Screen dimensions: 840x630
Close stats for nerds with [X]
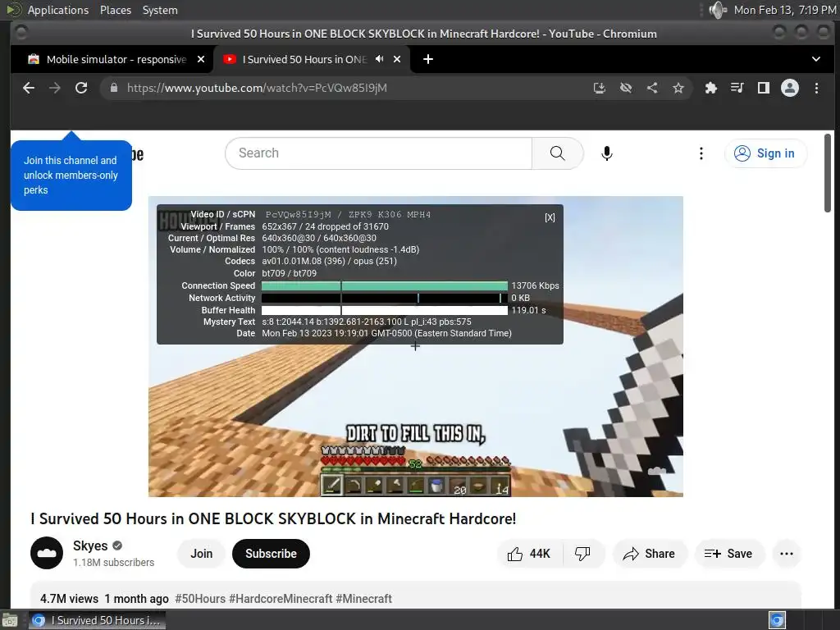pyautogui.click(x=550, y=217)
